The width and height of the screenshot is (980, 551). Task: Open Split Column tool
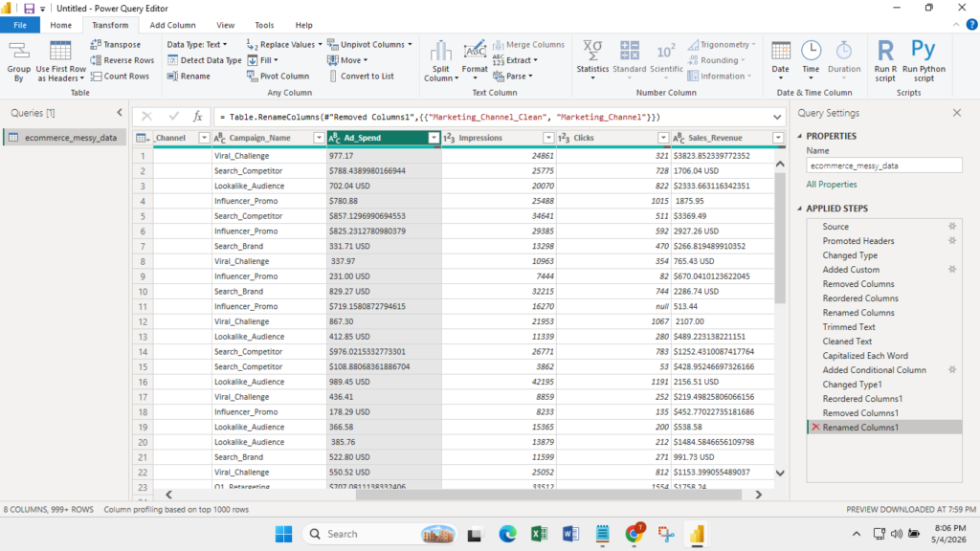click(x=440, y=61)
